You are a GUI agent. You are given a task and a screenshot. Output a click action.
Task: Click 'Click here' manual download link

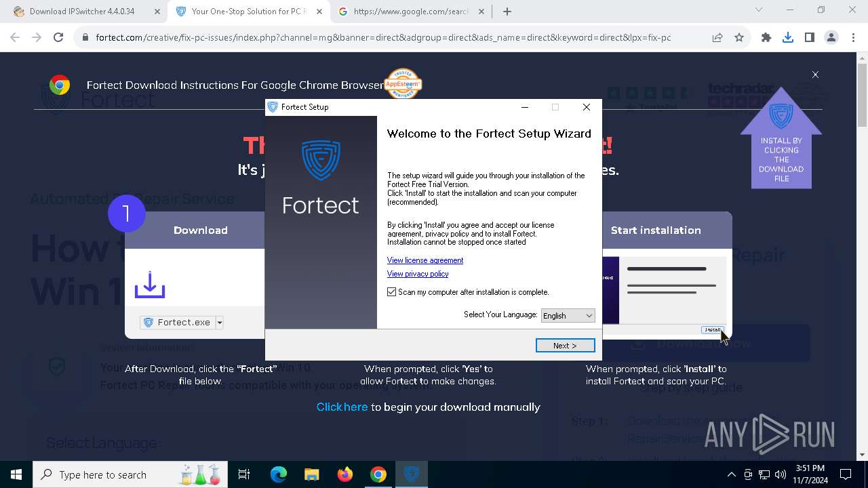pyautogui.click(x=342, y=407)
